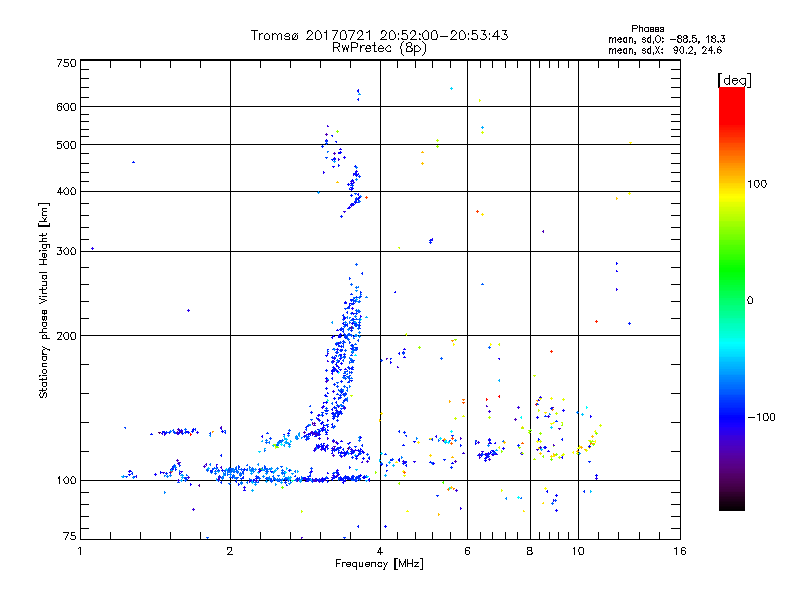Click x-axis tick label '16'
800x600 pixels.
[x=680, y=551]
